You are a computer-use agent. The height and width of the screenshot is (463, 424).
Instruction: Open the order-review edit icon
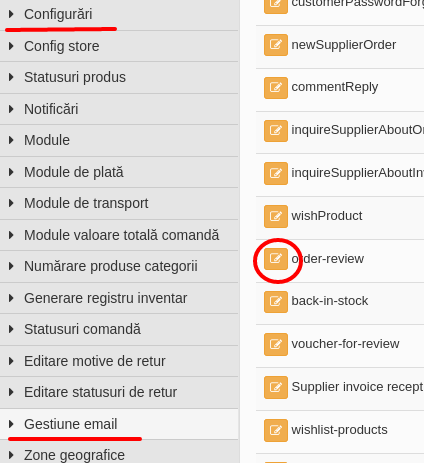276,259
